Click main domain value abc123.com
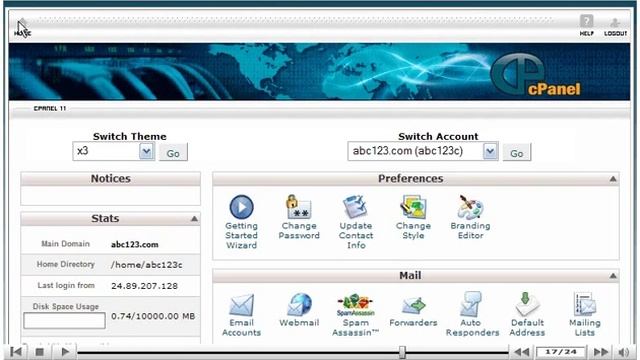This screenshot has width=640, height=360. coord(135,244)
